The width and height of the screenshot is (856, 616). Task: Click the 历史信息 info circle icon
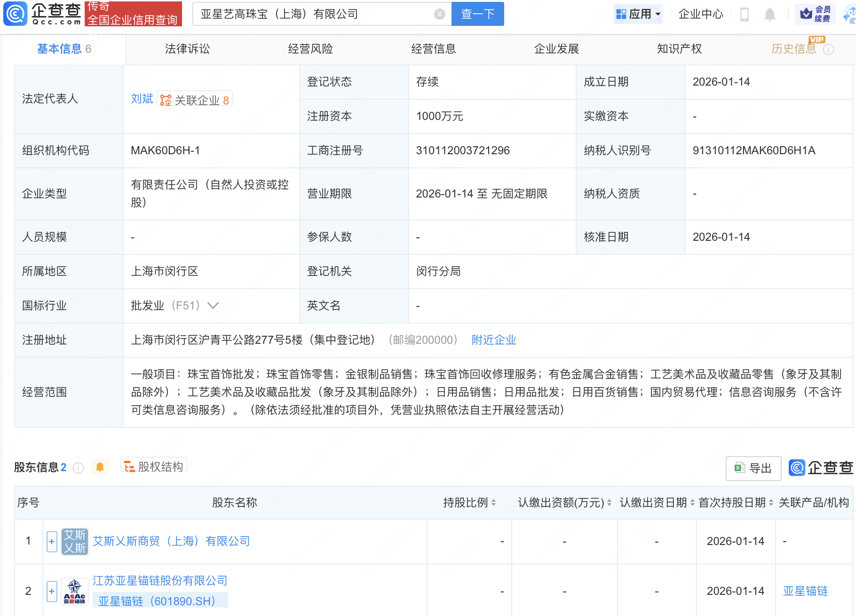[x=829, y=49]
